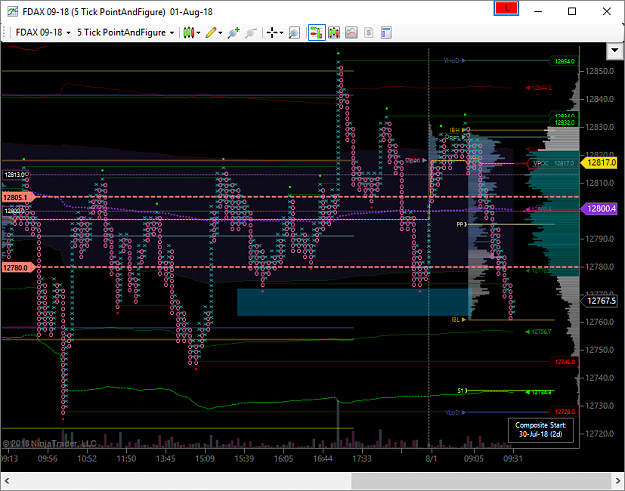Open the Indicators icon
This screenshot has width=625, height=491.
(351, 33)
